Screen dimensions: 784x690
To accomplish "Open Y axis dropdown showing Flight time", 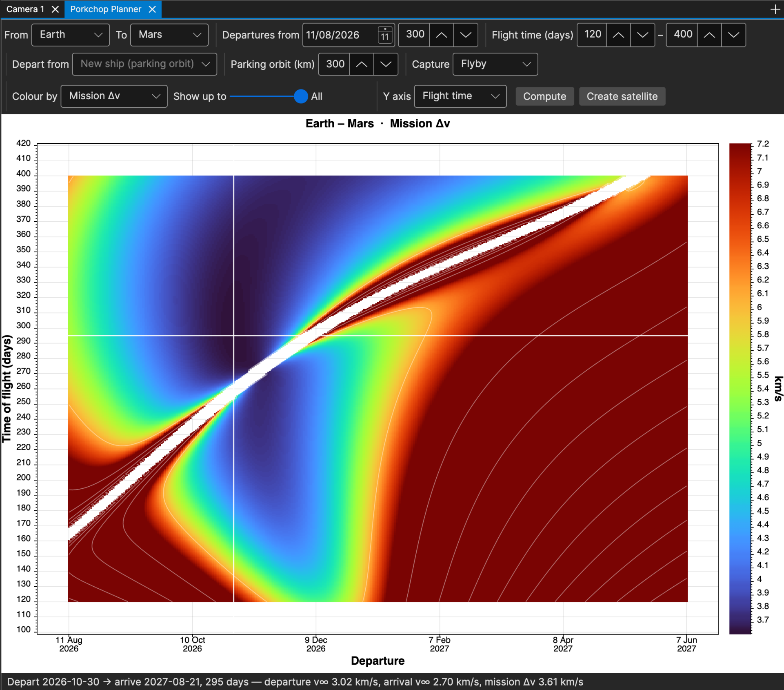I will tap(460, 96).
